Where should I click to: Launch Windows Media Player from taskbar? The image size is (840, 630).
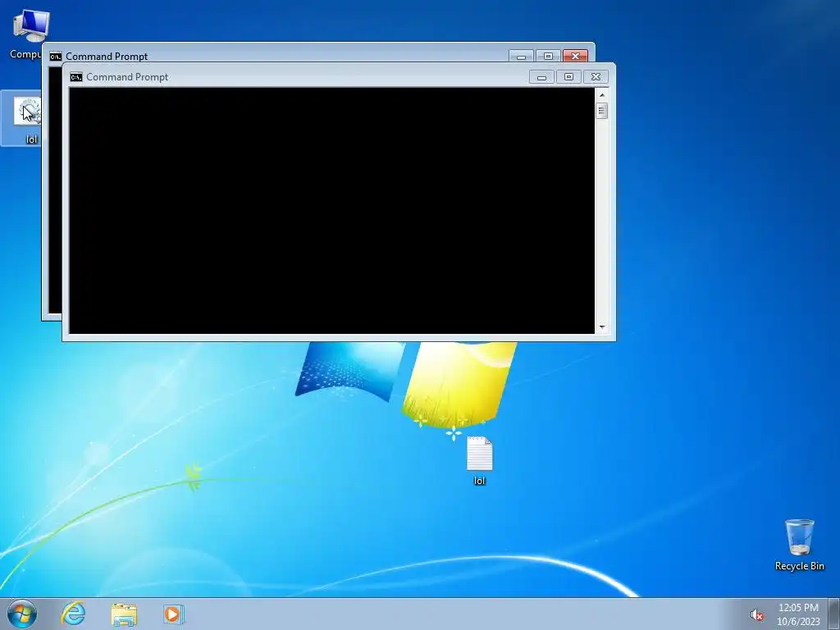click(x=174, y=614)
